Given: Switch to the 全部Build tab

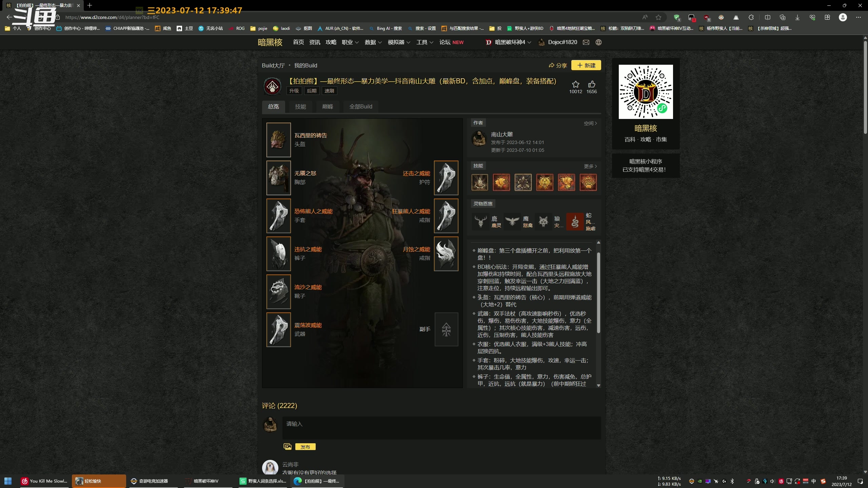Looking at the screenshot, I should (x=361, y=106).
